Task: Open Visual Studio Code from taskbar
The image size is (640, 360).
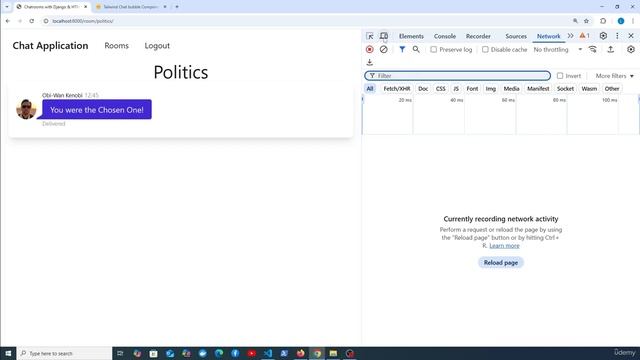Action: tap(268, 353)
